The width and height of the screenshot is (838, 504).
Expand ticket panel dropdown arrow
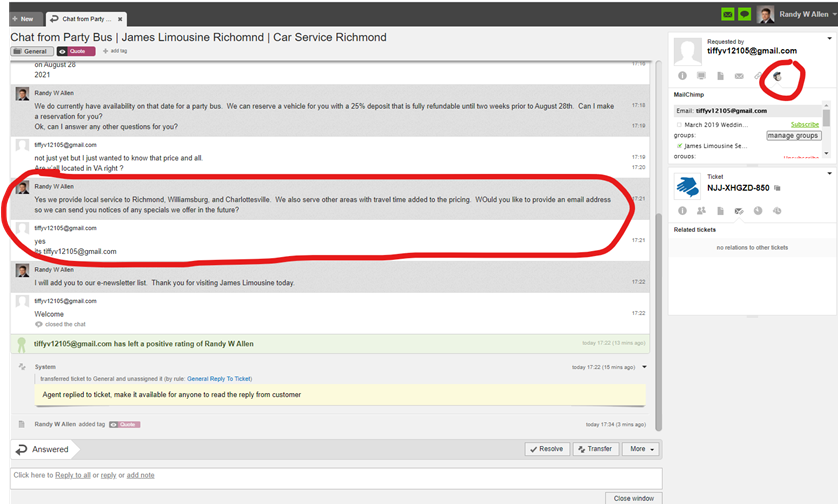coord(829,174)
